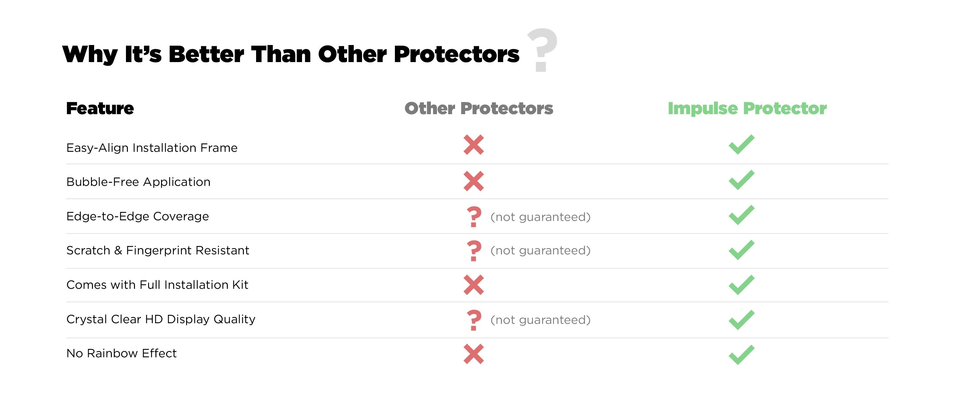Click the green checkmark for Edge-to-Edge Coverage

click(742, 215)
